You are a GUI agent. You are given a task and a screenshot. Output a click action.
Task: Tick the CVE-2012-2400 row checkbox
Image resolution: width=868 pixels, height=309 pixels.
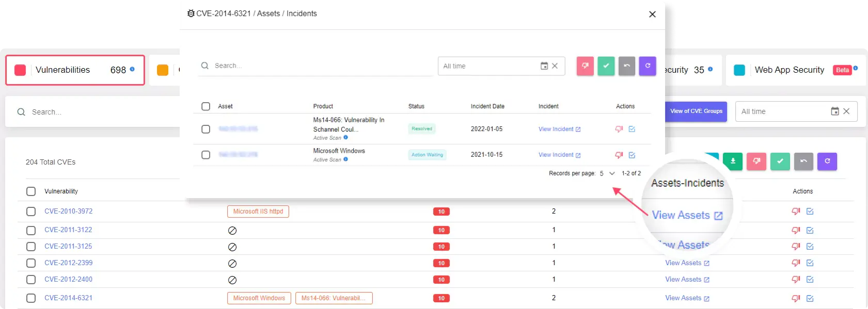[31, 280]
